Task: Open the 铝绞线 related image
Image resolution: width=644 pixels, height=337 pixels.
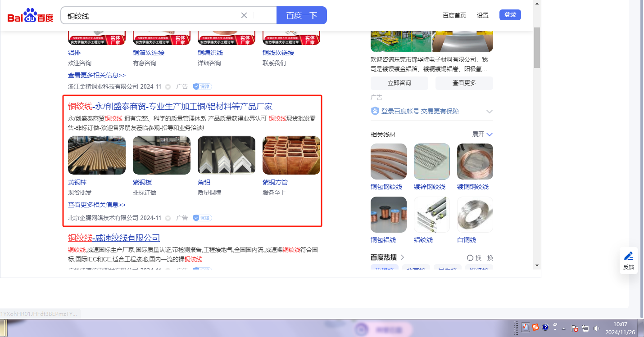Action: coord(432,215)
